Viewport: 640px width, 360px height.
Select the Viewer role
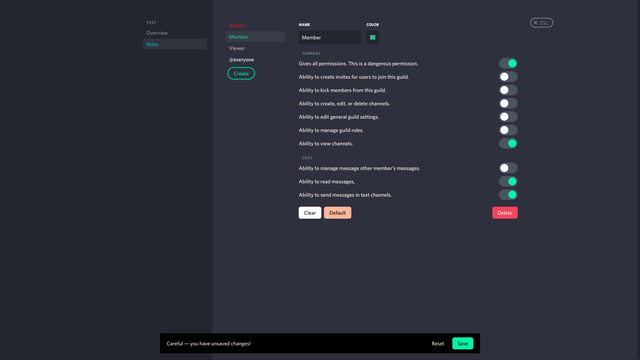[255, 48]
